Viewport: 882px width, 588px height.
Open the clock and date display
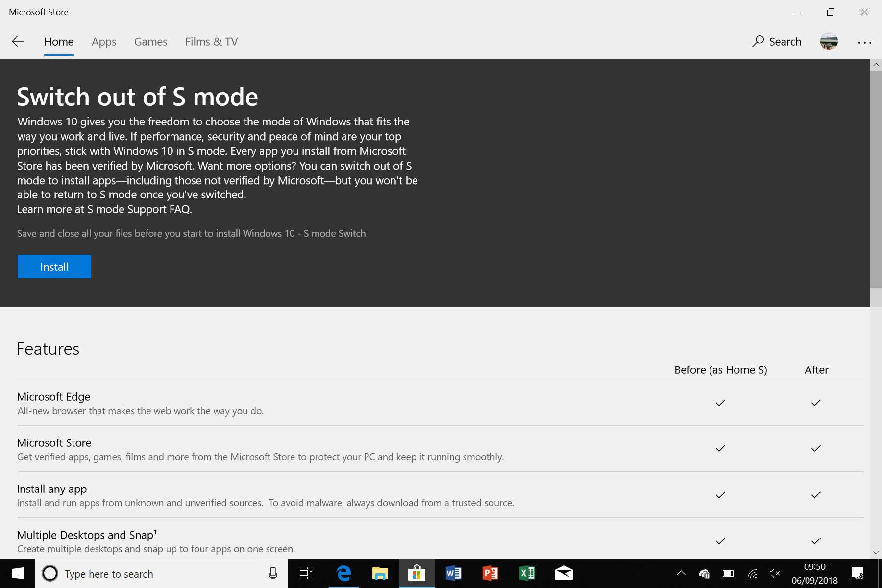815,573
